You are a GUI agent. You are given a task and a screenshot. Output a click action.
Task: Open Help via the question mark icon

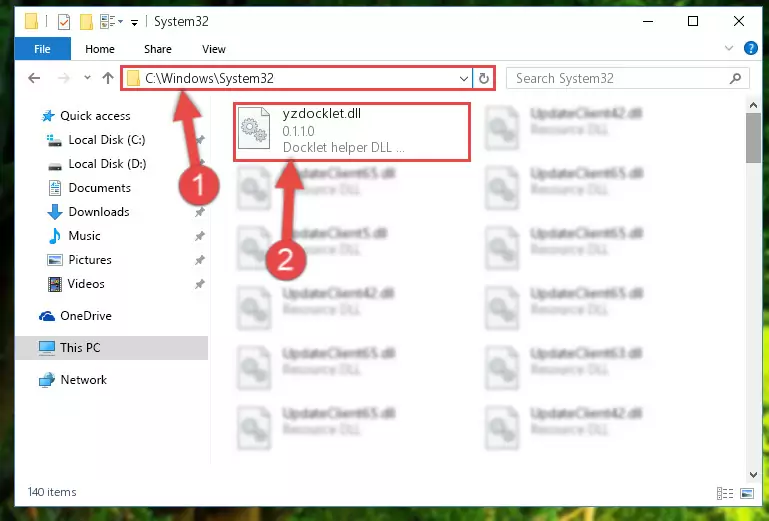coord(750,48)
